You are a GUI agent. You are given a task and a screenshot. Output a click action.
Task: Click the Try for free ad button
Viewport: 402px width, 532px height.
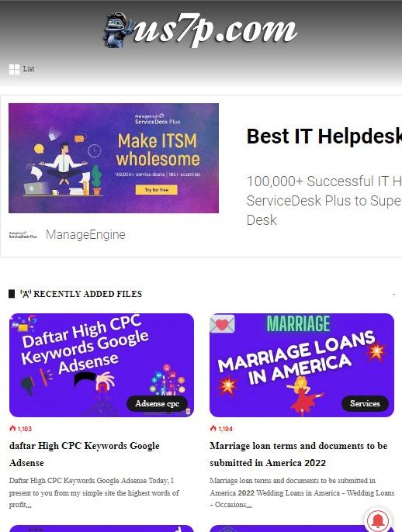click(157, 190)
